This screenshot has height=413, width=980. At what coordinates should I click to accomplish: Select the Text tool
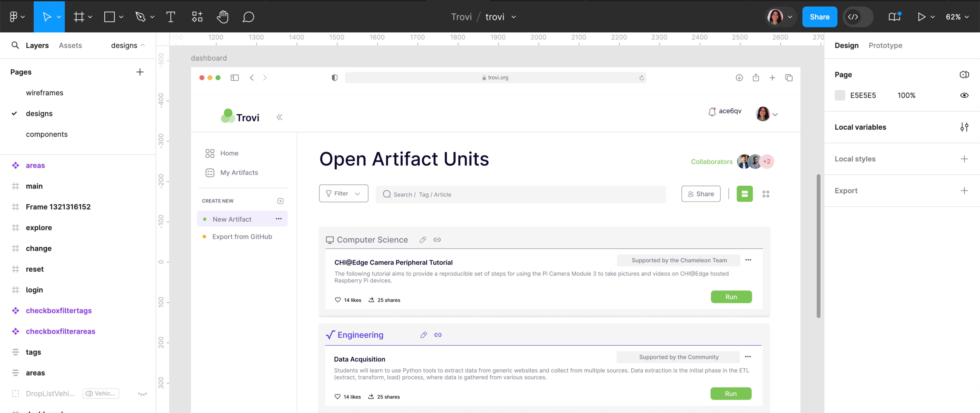pyautogui.click(x=170, y=17)
